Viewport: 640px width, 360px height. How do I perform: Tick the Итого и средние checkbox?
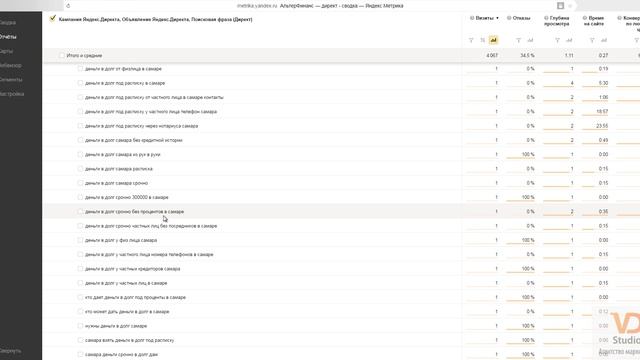[62, 55]
